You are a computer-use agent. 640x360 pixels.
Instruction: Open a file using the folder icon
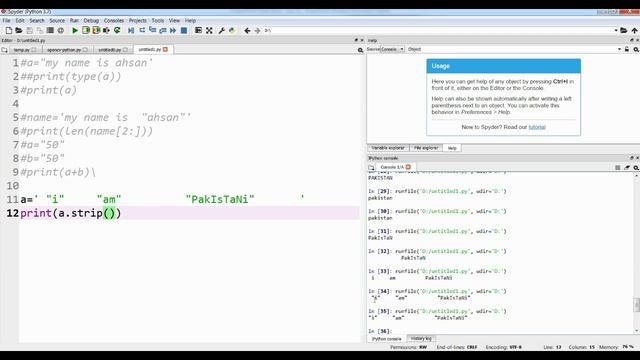[19, 30]
